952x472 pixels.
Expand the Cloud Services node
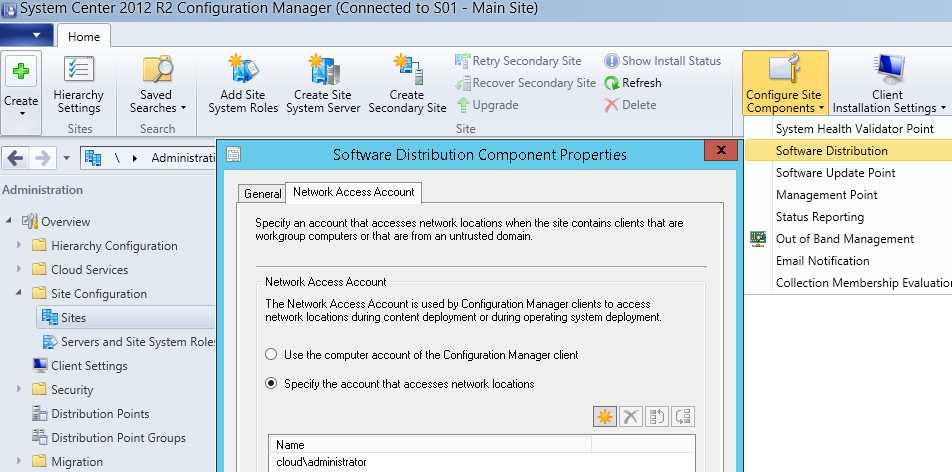19,269
